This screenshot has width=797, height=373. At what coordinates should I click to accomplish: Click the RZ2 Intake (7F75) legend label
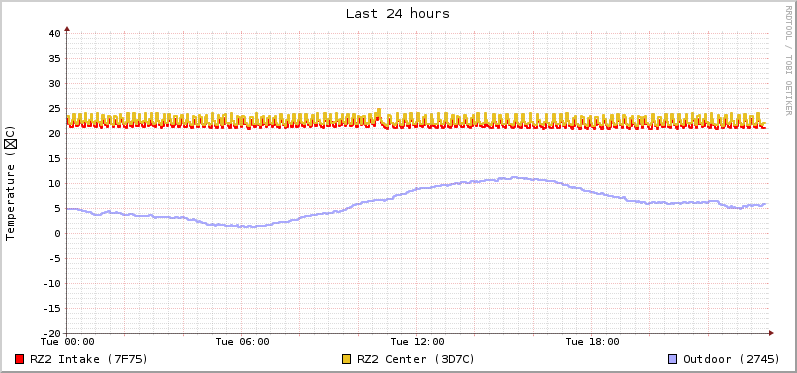[89, 359]
